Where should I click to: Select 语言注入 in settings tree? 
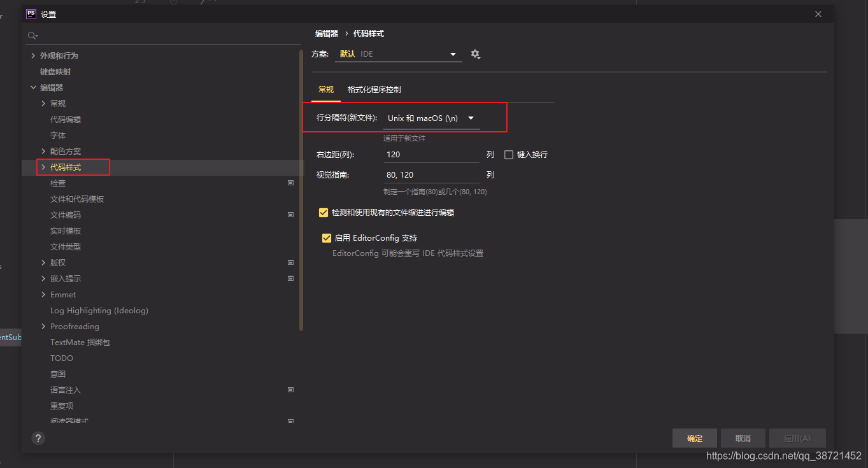coord(66,390)
